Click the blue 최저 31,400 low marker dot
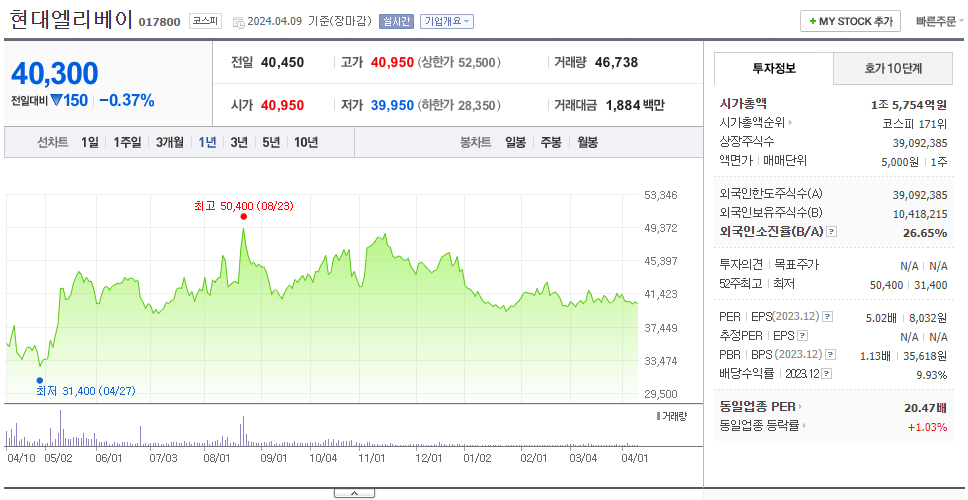Screen dimensions: 968x500 40,380
